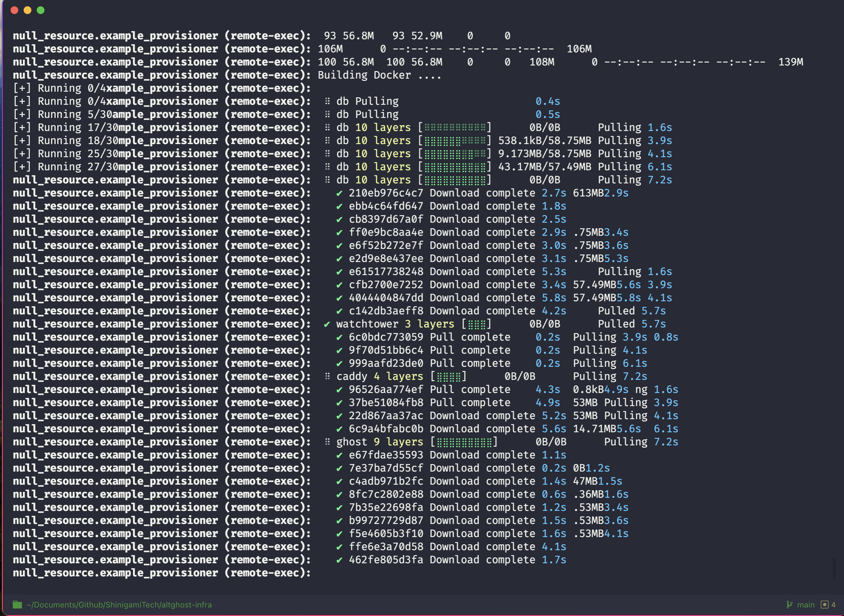
Task: Click the last empty remote-exec prompt line
Action: [161, 573]
